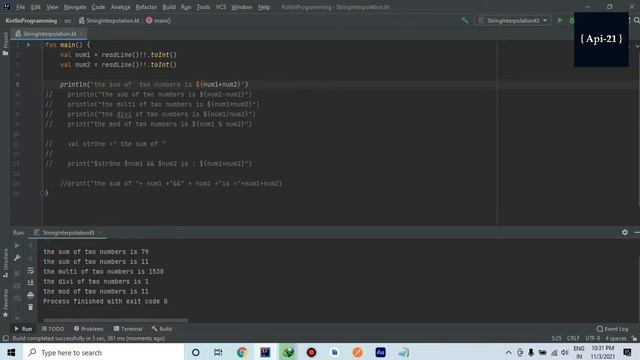This screenshot has height=360, width=640.
Task: Open Adobe Audition from the taskbar
Action: 380,352
